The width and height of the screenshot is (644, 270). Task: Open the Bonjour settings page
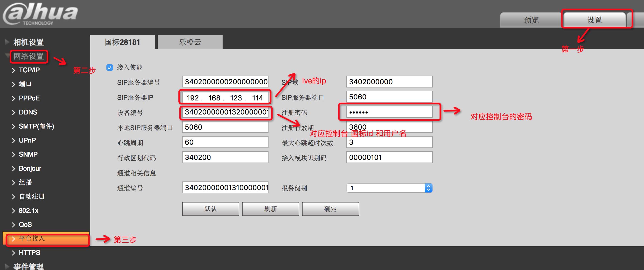coord(30,168)
